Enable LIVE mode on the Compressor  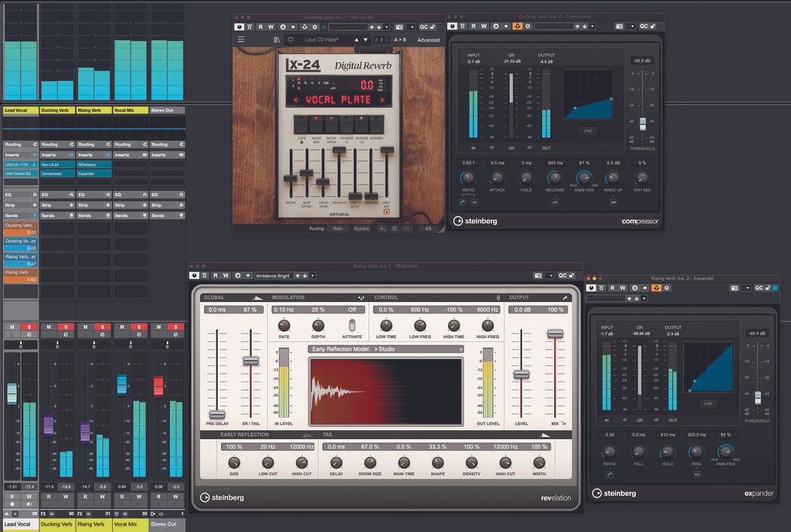pos(587,131)
